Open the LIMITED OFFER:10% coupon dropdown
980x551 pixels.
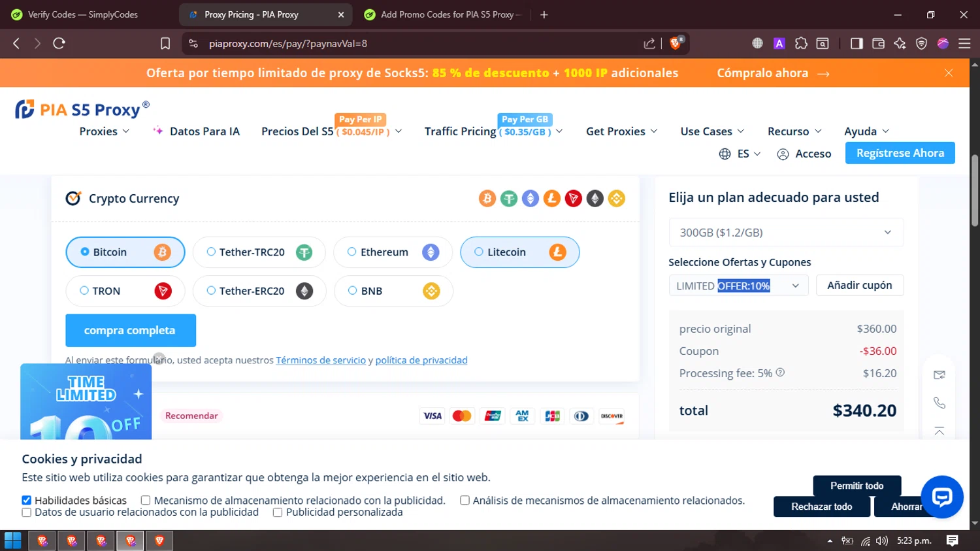pyautogui.click(x=738, y=286)
